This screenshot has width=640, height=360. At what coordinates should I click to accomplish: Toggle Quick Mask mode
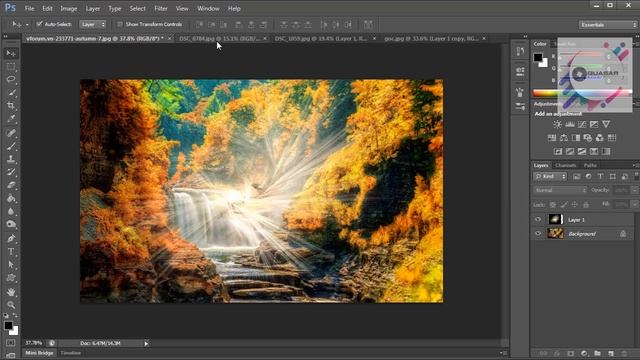pos(11,343)
